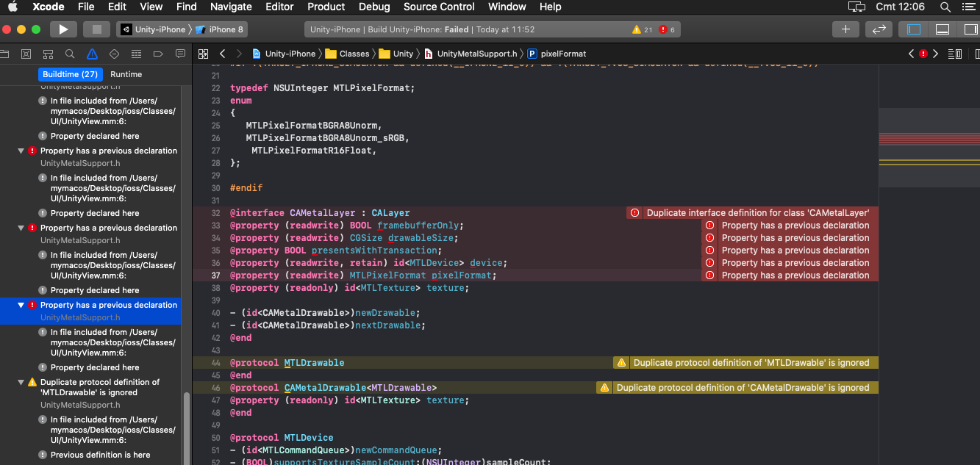Collapse the selected Property has previous declaration issue
Viewport: 980px width, 465px height.
[21, 305]
